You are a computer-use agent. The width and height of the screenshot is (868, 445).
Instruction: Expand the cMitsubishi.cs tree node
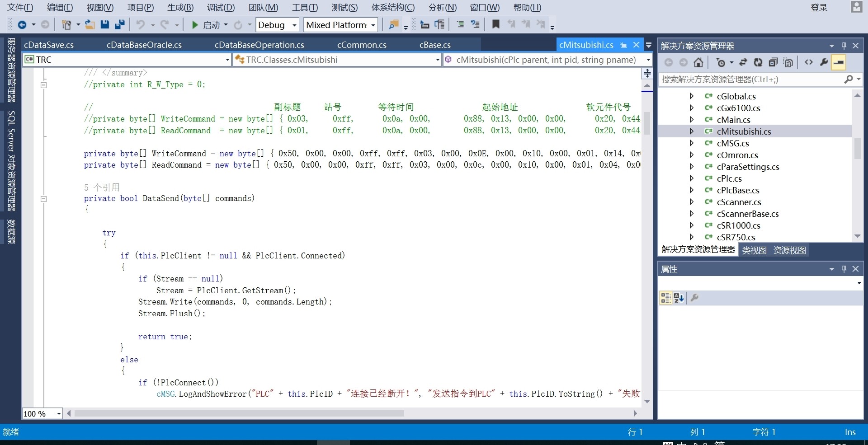pyautogui.click(x=691, y=131)
